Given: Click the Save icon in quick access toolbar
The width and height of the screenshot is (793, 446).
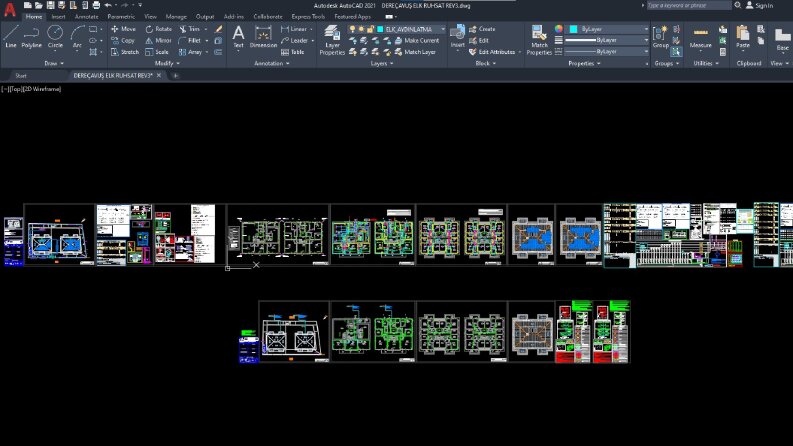Looking at the screenshot, I should pyautogui.click(x=50, y=5).
